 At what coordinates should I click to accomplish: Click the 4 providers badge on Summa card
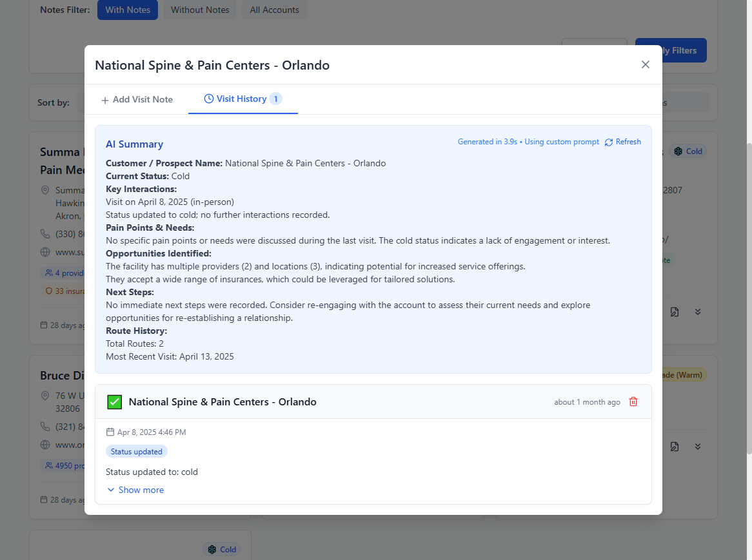63,273
